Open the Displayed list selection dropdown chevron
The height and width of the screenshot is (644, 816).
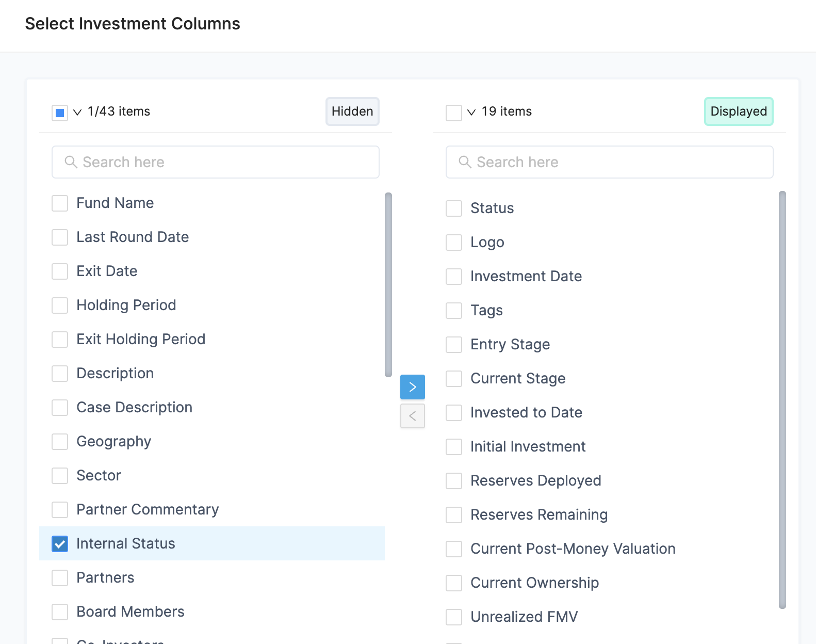(471, 112)
